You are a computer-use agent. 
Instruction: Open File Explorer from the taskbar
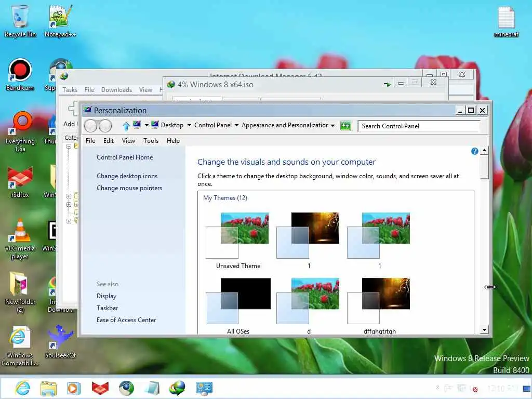coord(48,388)
